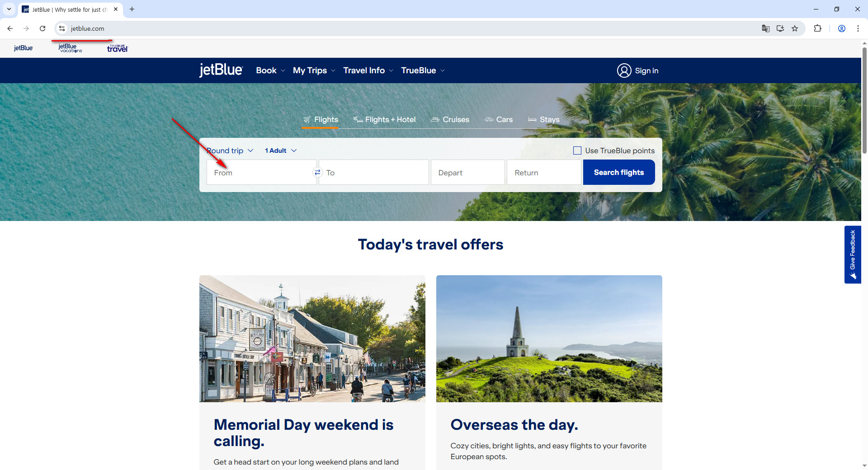The image size is (868, 470).
Task: Open the 1 Adult passenger dropdown
Action: pos(281,150)
